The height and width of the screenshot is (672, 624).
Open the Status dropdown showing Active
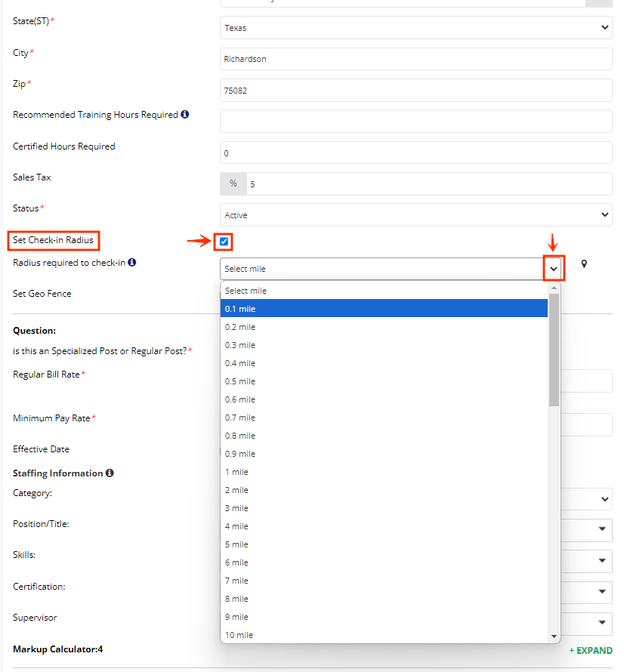click(x=415, y=215)
